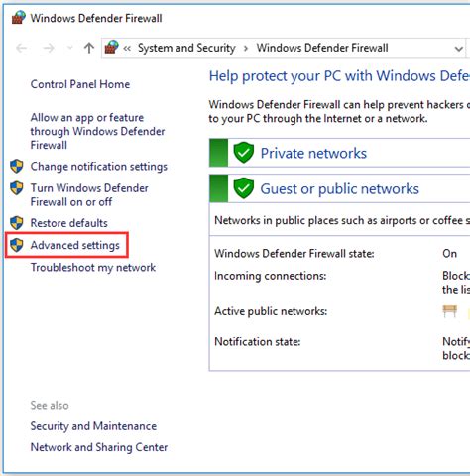Select the 'On' firewall state value
This screenshot has height=476, width=470.
[x=449, y=254]
